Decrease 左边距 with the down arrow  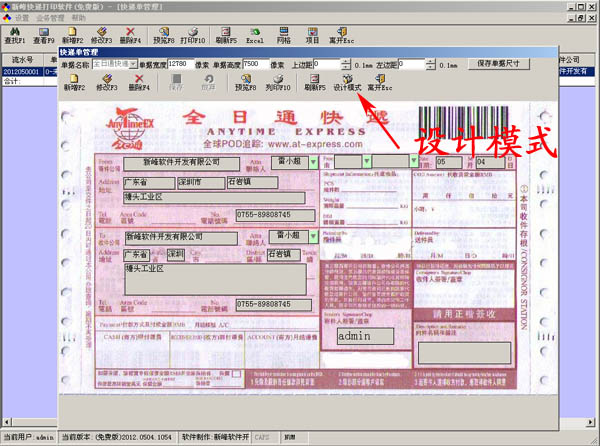tap(430, 67)
